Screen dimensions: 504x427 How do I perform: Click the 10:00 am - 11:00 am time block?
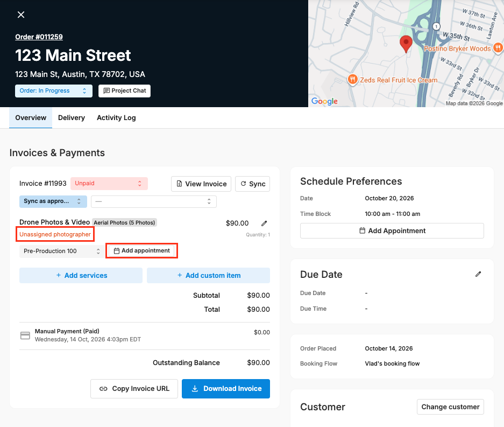[x=393, y=214]
